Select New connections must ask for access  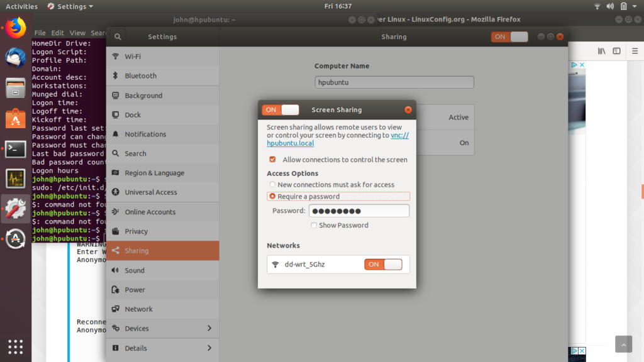tap(271, 185)
